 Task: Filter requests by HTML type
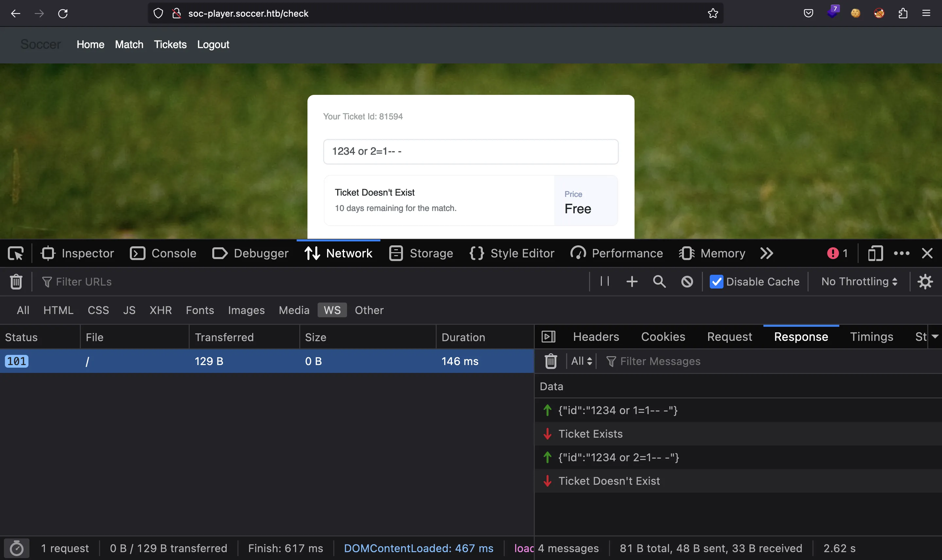click(58, 310)
